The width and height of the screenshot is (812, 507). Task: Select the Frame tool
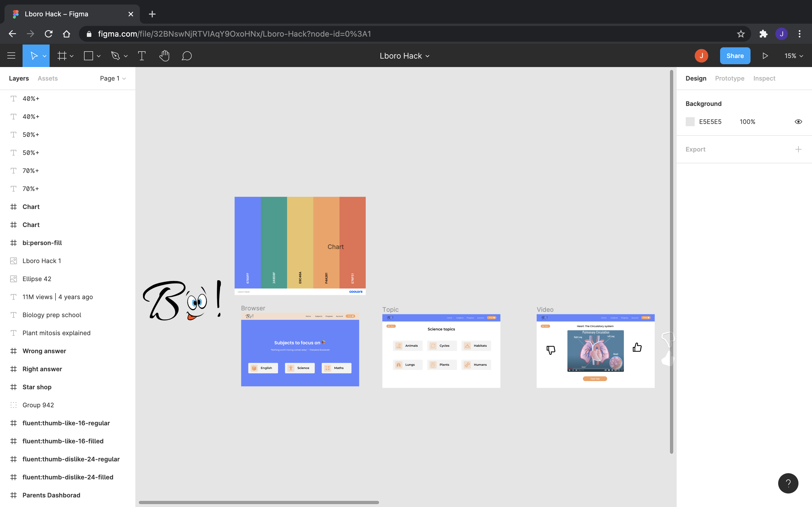[62, 56]
